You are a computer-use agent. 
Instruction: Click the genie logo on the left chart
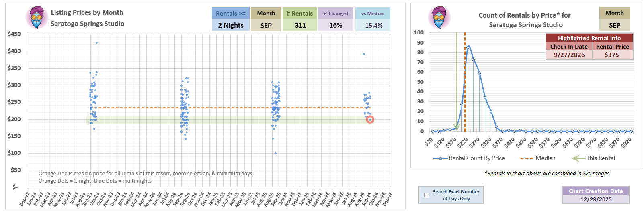point(37,18)
